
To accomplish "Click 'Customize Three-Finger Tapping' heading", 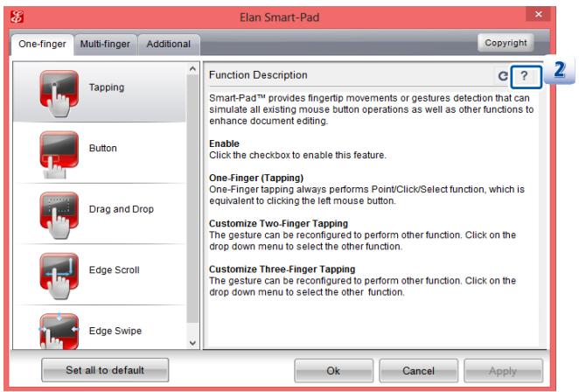I will tap(283, 269).
